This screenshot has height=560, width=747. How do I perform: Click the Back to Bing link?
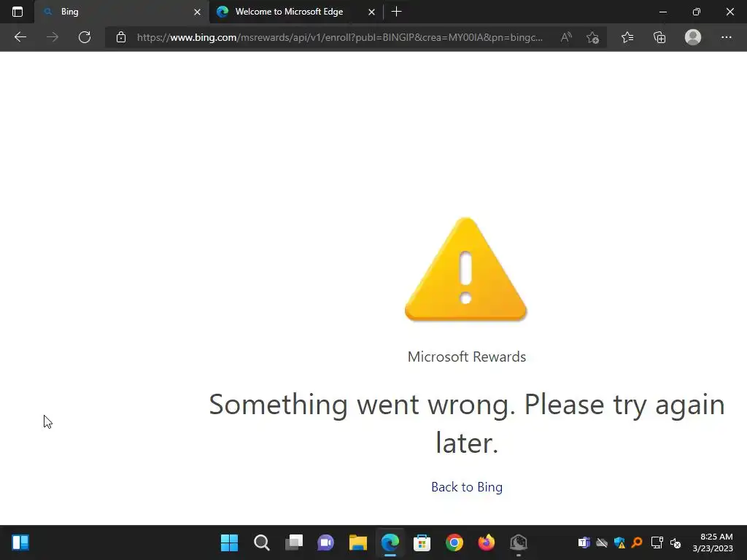coord(467,486)
